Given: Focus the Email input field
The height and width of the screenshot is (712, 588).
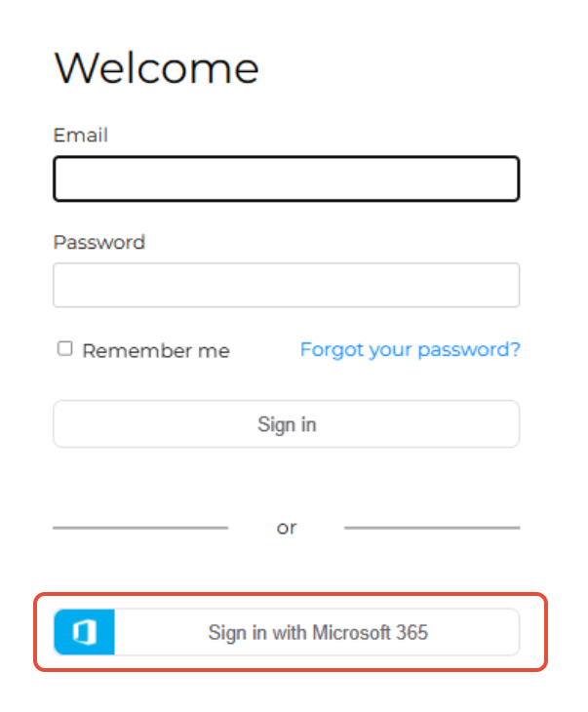Looking at the screenshot, I should [x=287, y=178].
